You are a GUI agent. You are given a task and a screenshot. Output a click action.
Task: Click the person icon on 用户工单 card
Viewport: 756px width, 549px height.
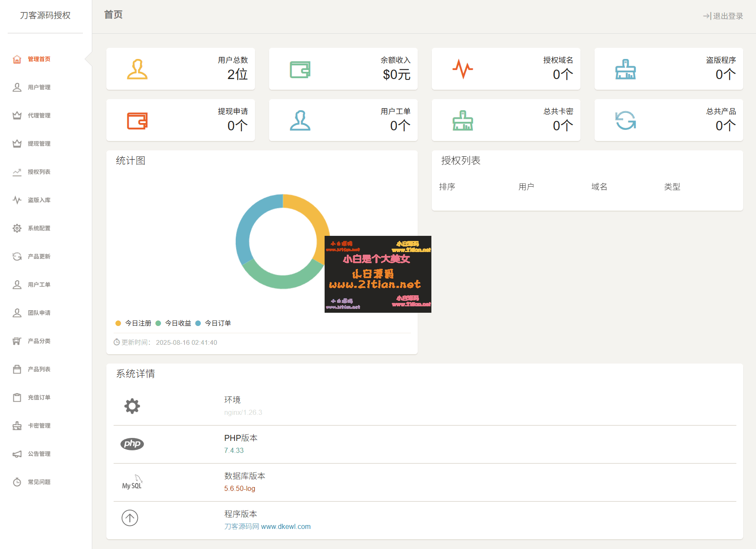[300, 120]
